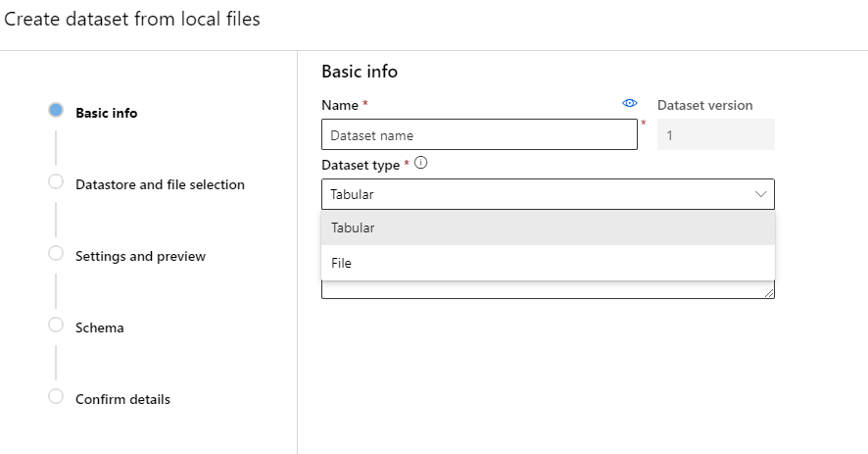Go to Settings and preview step

[x=140, y=256]
